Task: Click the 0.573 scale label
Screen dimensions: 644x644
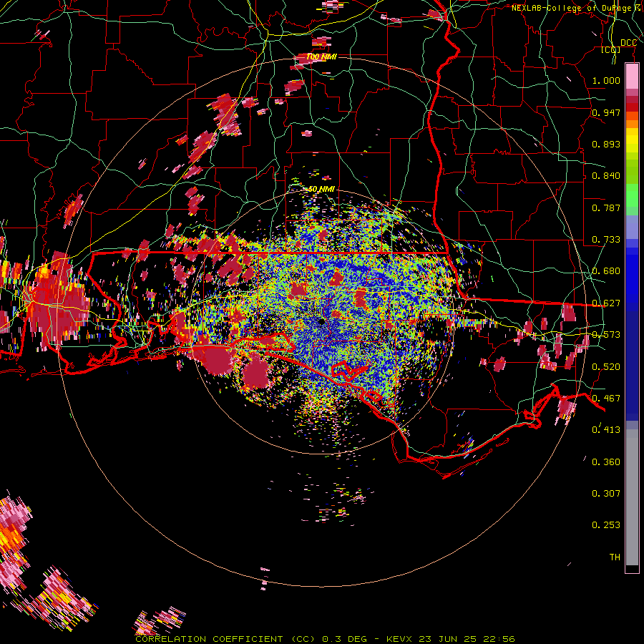Action: 606,335
